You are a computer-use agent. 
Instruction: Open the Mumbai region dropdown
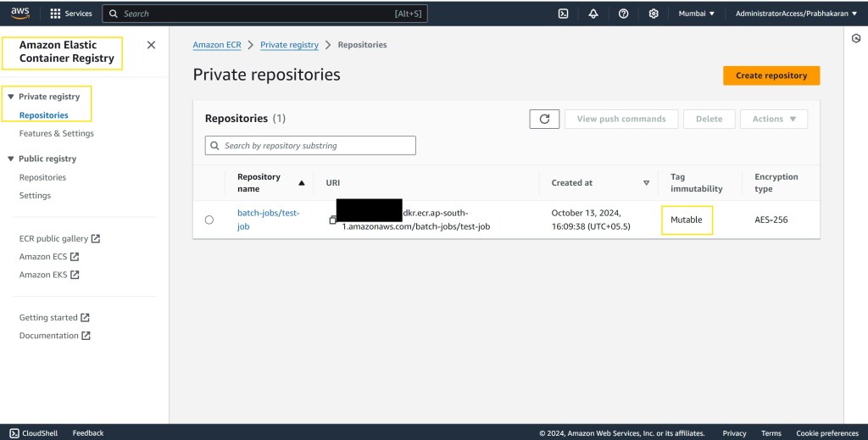[697, 14]
